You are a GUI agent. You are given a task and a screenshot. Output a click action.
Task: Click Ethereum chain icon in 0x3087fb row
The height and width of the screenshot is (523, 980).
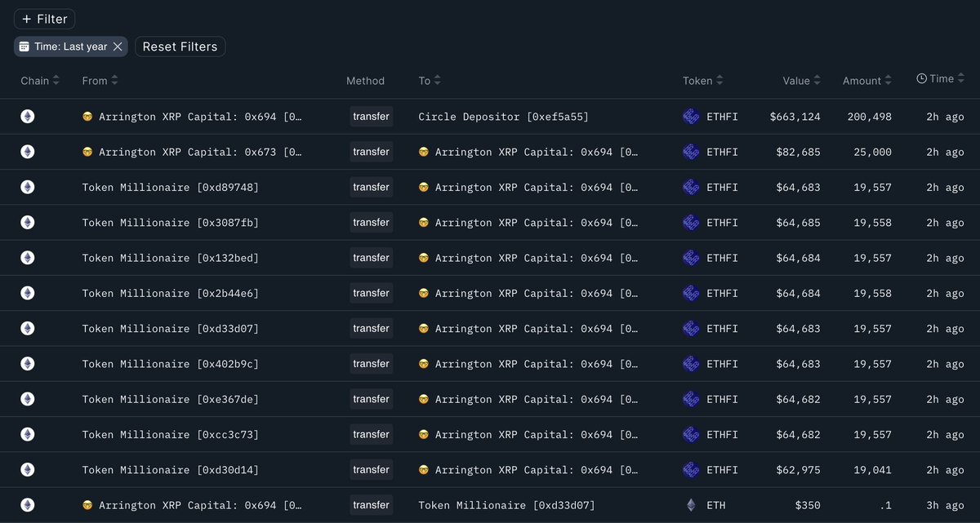27,223
